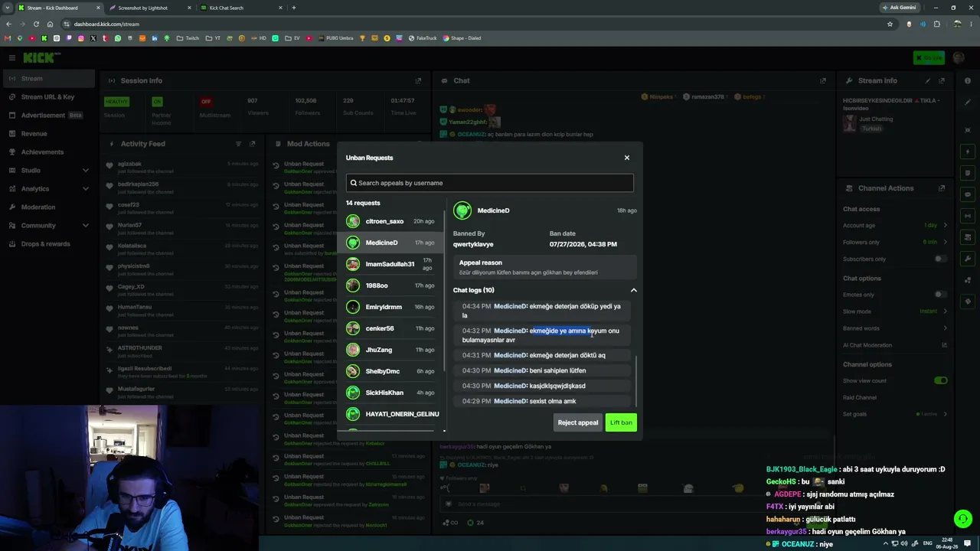The width and height of the screenshot is (980, 551).
Task: Select the citroen_saxo unban request
Action: pos(390,221)
